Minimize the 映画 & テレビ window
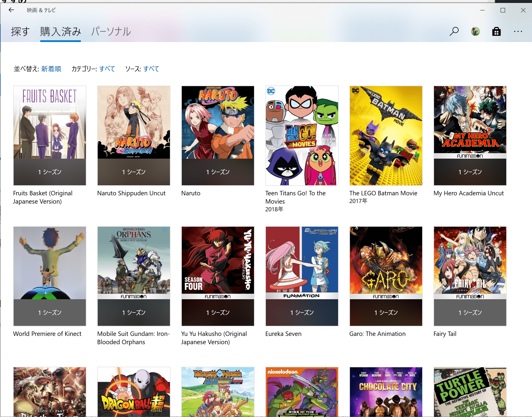 click(482, 10)
